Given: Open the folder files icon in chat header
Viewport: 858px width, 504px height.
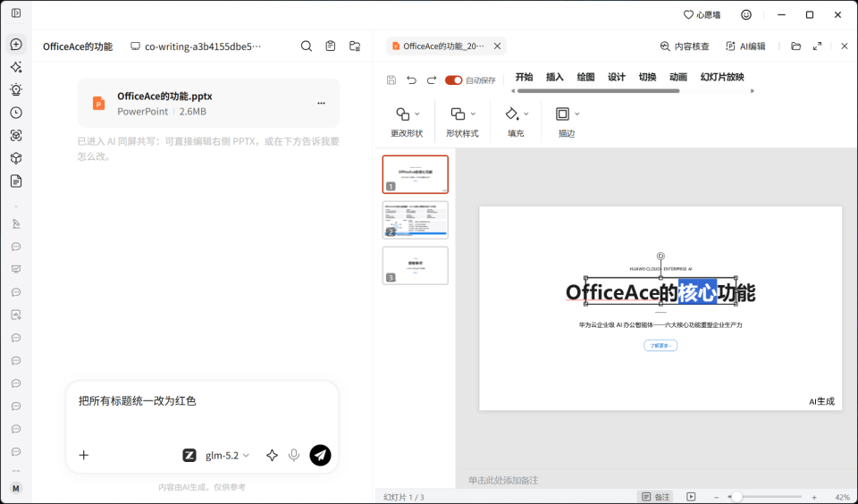Looking at the screenshot, I should tap(355, 46).
